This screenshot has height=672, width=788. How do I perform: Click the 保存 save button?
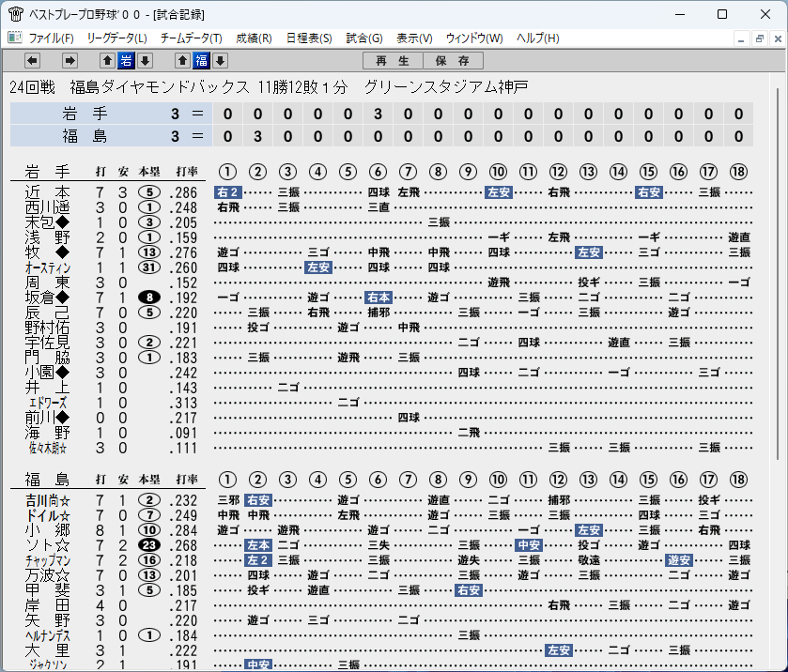coord(453,61)
